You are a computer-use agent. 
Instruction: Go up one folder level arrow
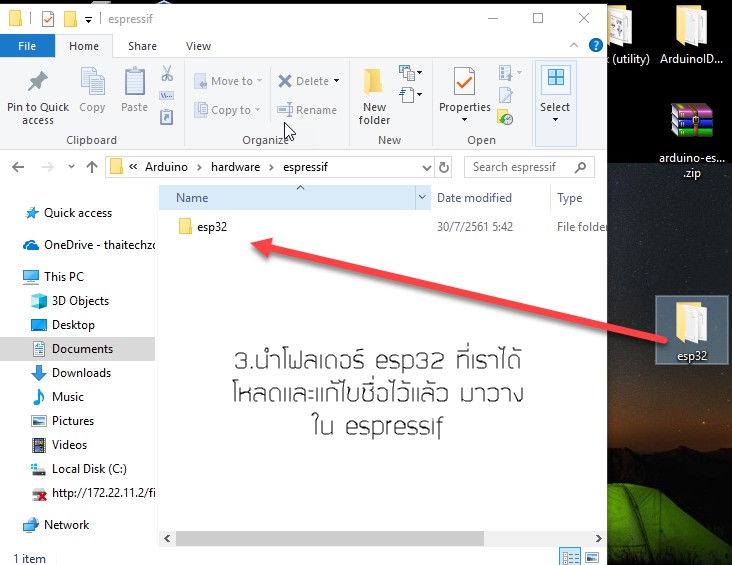(92, 167)
